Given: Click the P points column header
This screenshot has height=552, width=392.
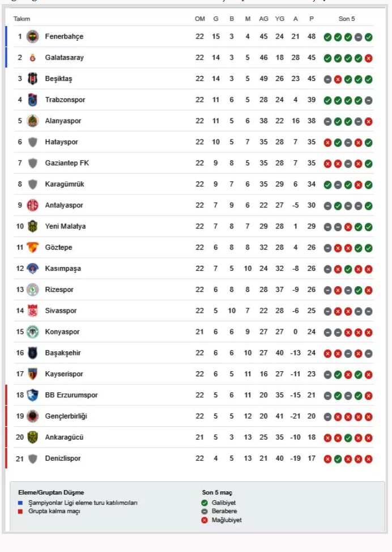Looking at the screenshot, I should click(x=312, y=19).
